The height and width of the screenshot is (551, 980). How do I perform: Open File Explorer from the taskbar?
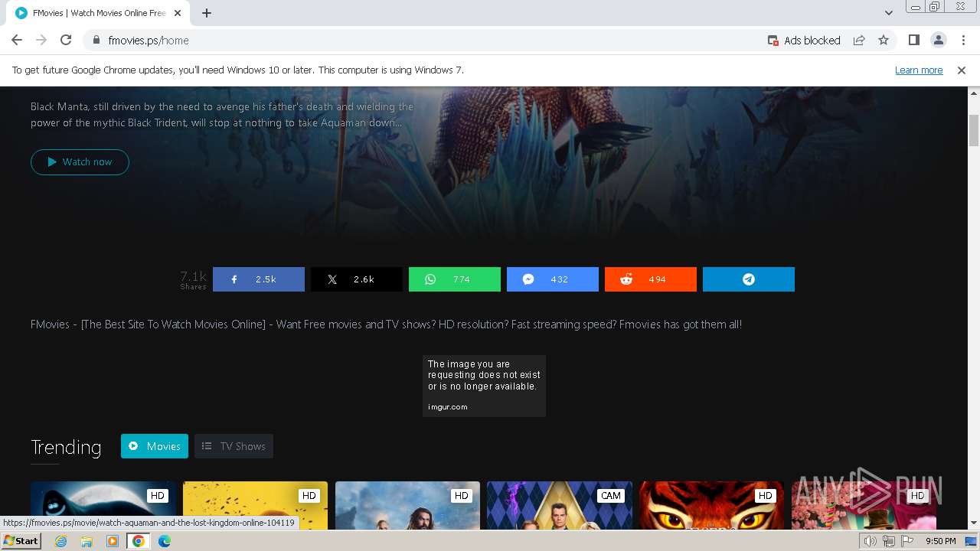87,541
